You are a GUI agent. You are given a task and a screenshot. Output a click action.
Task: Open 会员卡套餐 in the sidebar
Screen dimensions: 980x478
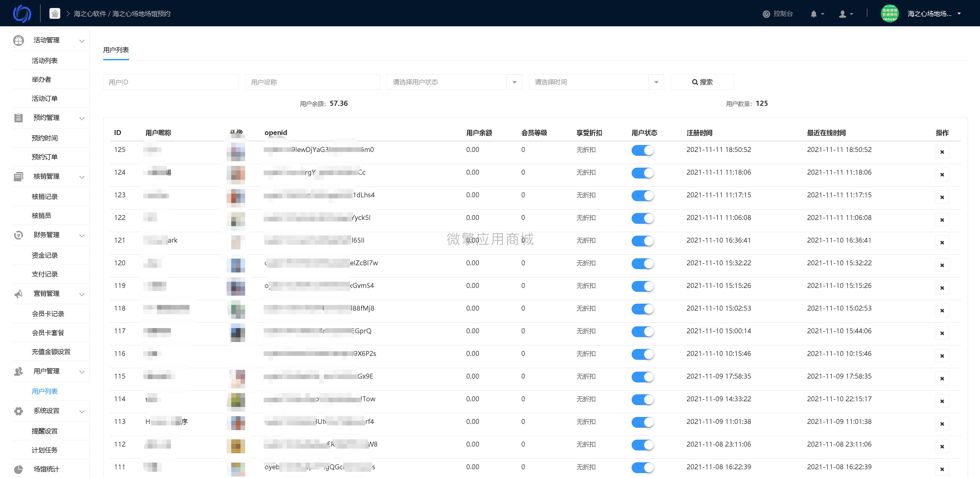coord(48,333)
